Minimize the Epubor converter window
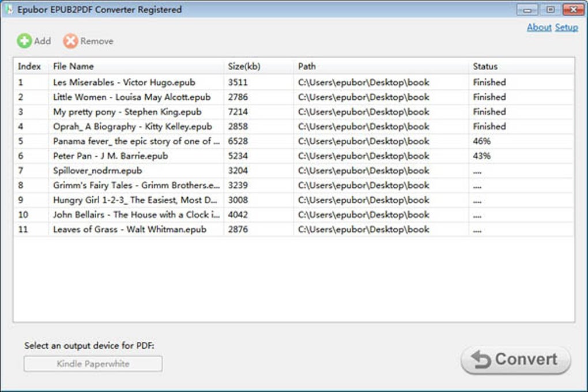Viewport: 588px width, 392px height. [527, 10]
